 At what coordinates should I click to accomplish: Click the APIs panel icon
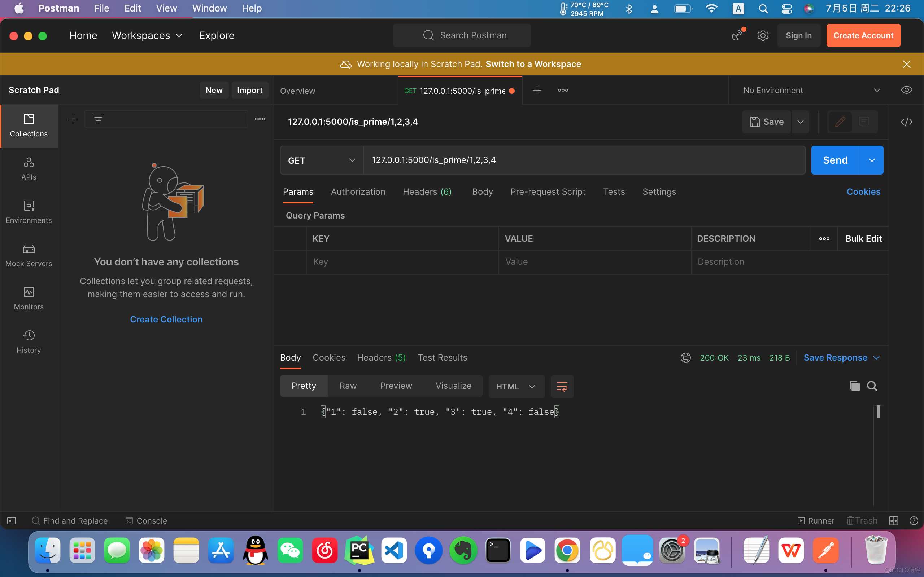(29, 168)
